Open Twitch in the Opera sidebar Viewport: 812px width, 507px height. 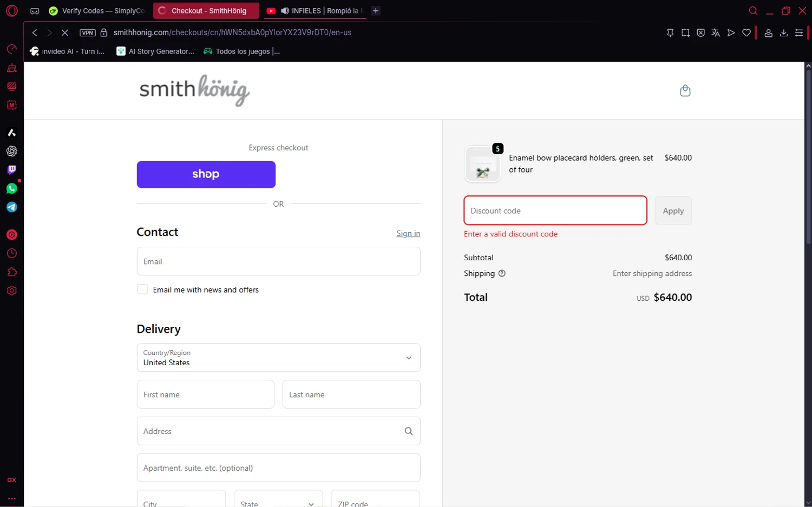click(11, 170)
